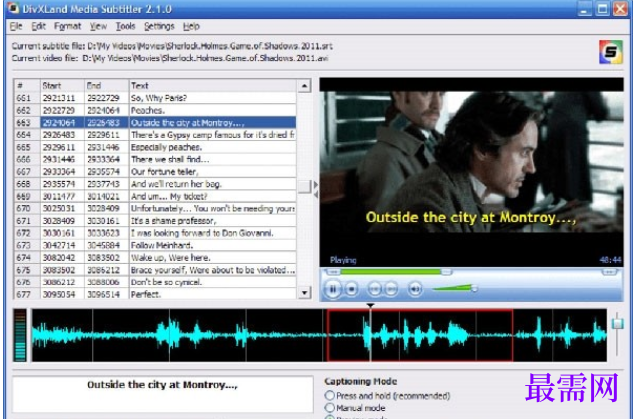Select row 666 'There we shall find...'

155,159
